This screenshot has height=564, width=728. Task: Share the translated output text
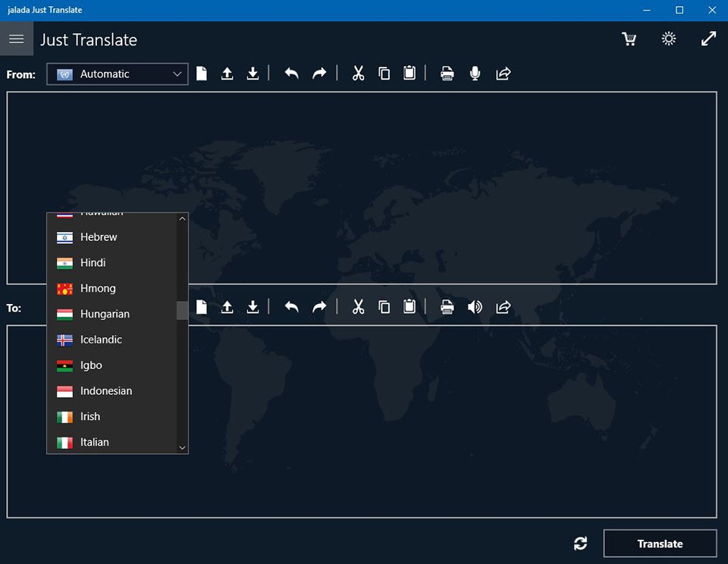pyautogui.click(x=503, y=307)
